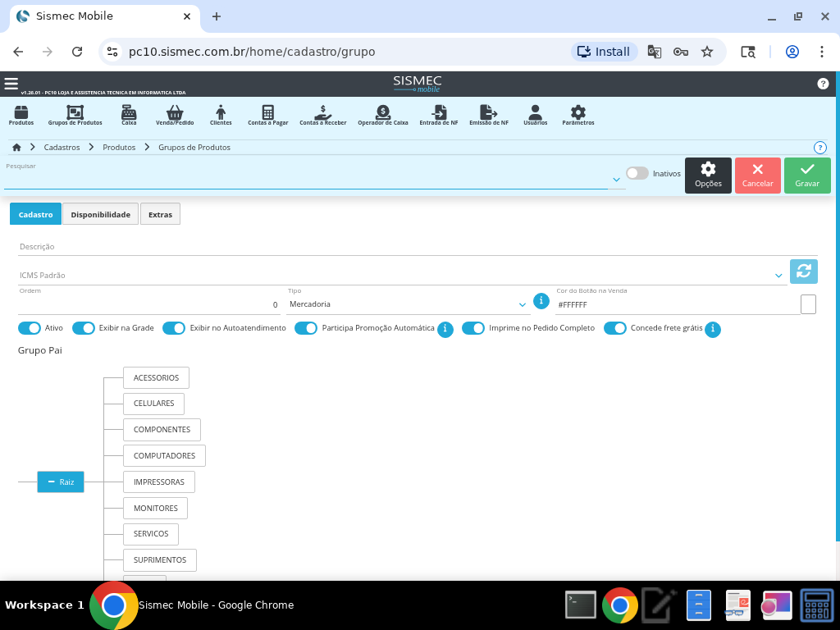Toggle the Inativos switch

(637, 173)
